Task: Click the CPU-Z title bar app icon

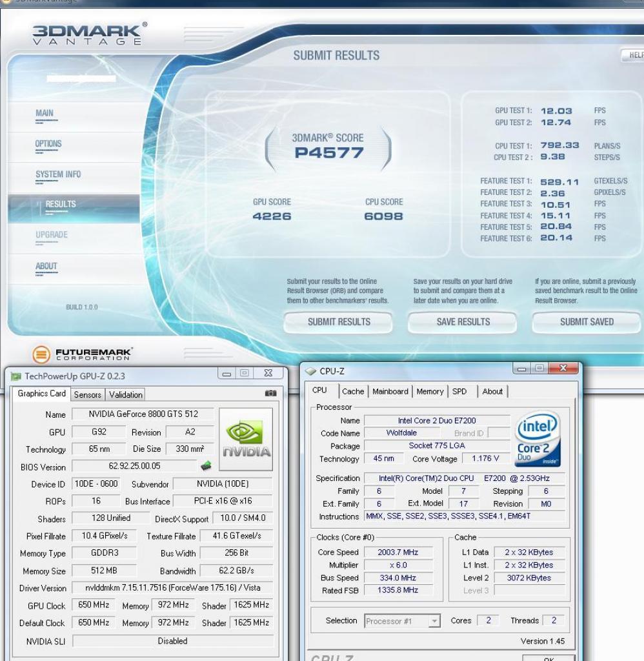Action: click(310, 371)
